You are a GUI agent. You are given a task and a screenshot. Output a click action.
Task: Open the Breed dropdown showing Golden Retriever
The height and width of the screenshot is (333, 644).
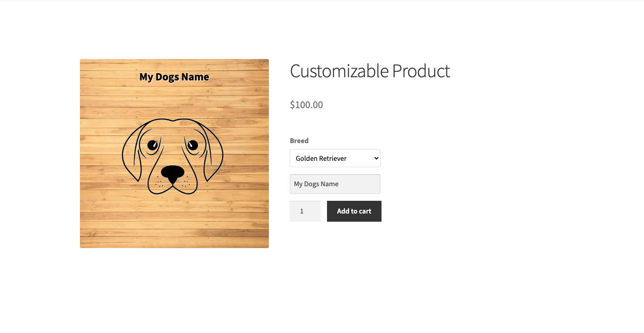335,158
